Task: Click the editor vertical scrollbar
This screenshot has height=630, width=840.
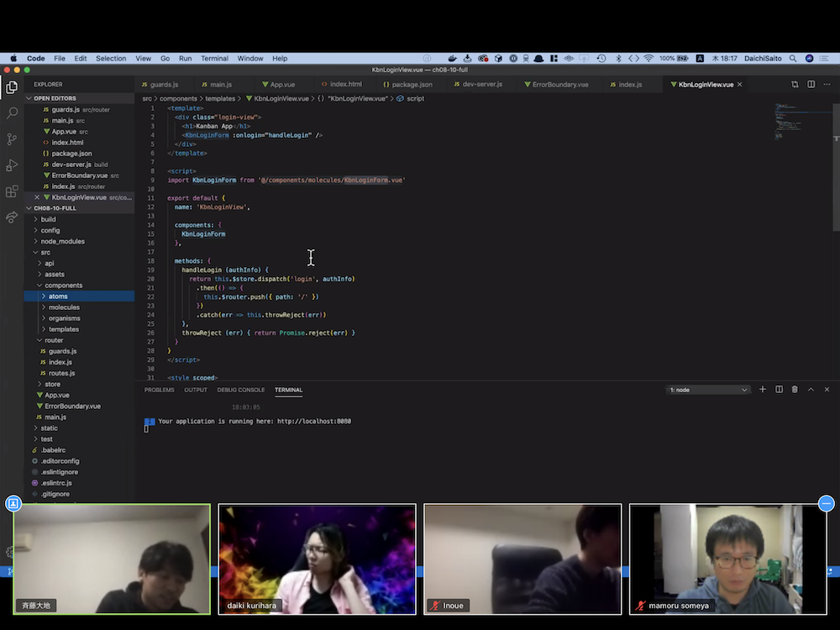Action: pos(837,166)
